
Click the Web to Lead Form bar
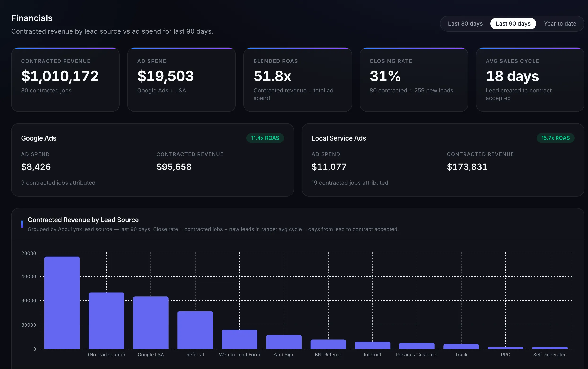[x=239, y=339]
